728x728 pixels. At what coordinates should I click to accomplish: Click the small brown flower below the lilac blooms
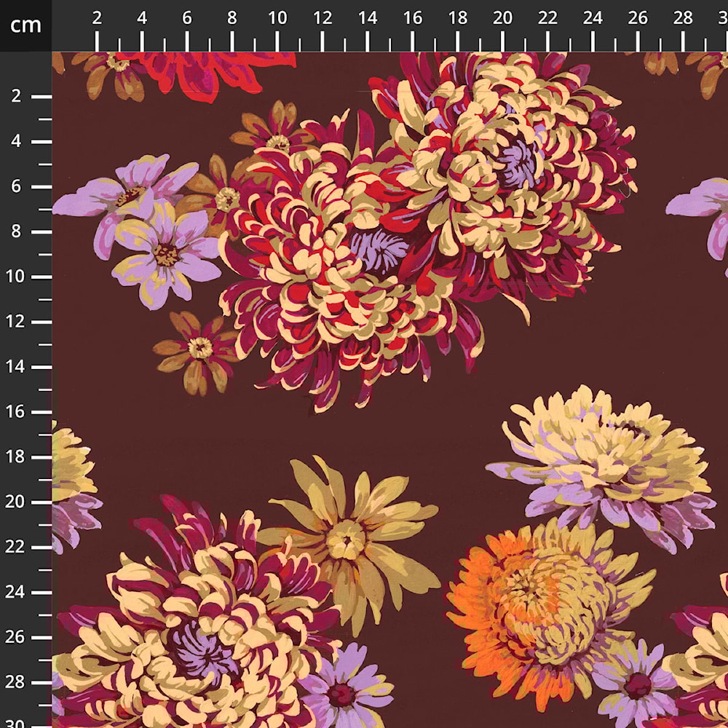[x=199, y=349]
